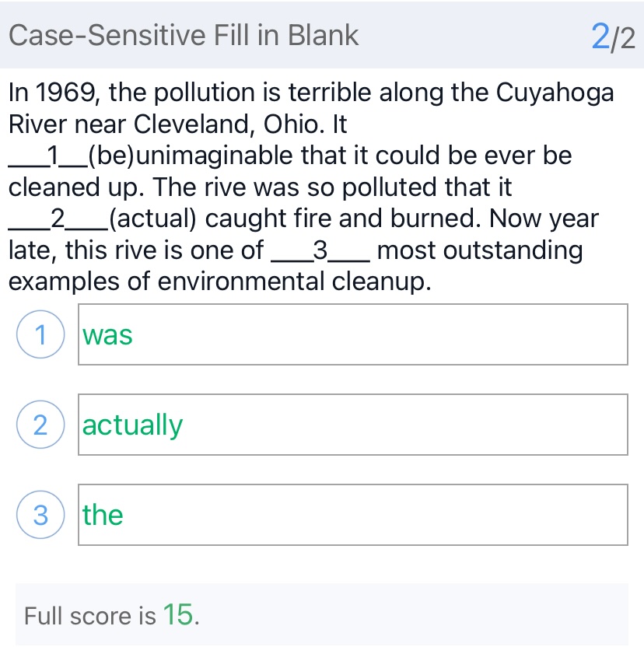Click the green score number 15

178,614
